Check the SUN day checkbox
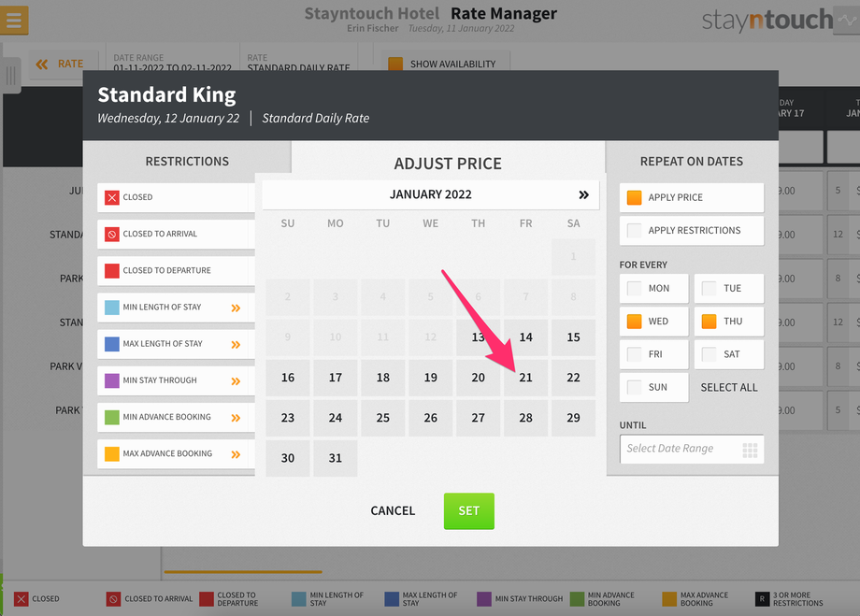The width and height of the screenshot is (860, 616). [634, 387]
